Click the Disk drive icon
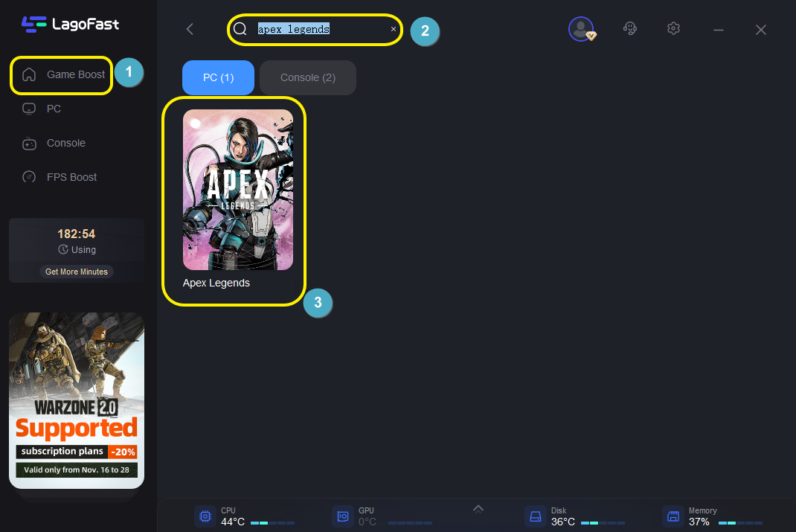The image size is (796, 532). tap(535, 516)
